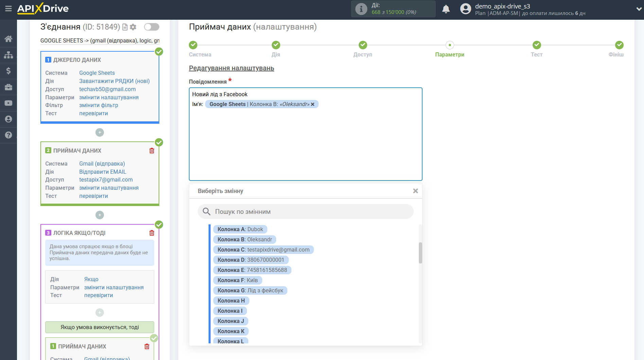This screenshot has height=360, width=644.
Task: Delete the Gmail data receiver block
Action: point(152,151)
